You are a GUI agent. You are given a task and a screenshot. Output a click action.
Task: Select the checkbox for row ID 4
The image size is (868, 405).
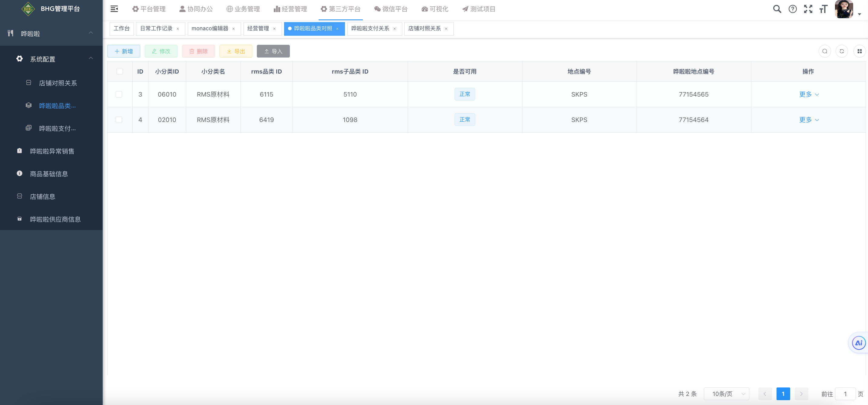coord(119,120)
